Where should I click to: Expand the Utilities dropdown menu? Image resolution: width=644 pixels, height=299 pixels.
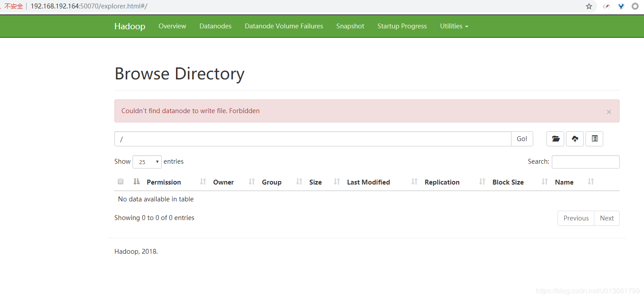454,26
